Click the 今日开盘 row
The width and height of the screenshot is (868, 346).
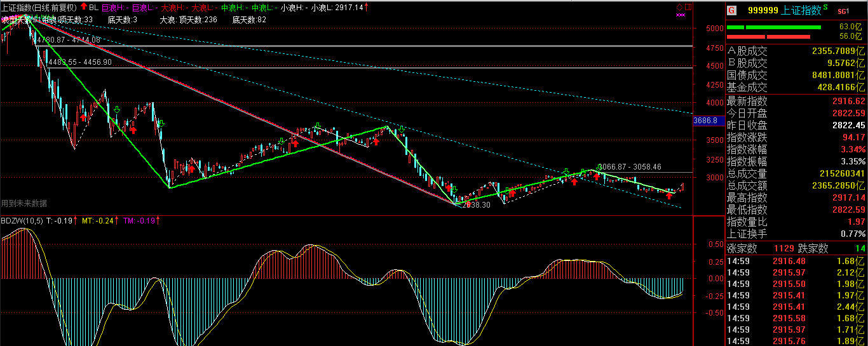pyautogui.click(x=796, y=113)
